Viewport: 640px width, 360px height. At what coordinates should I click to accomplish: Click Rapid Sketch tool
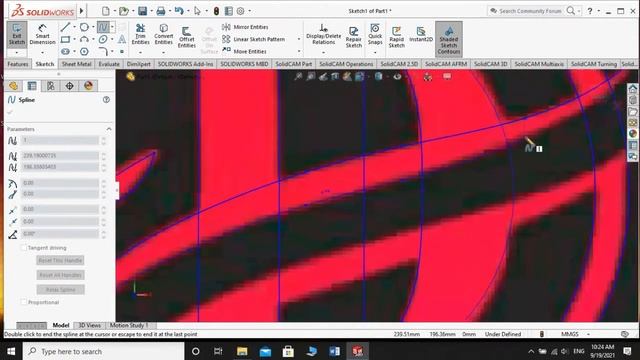396,37
